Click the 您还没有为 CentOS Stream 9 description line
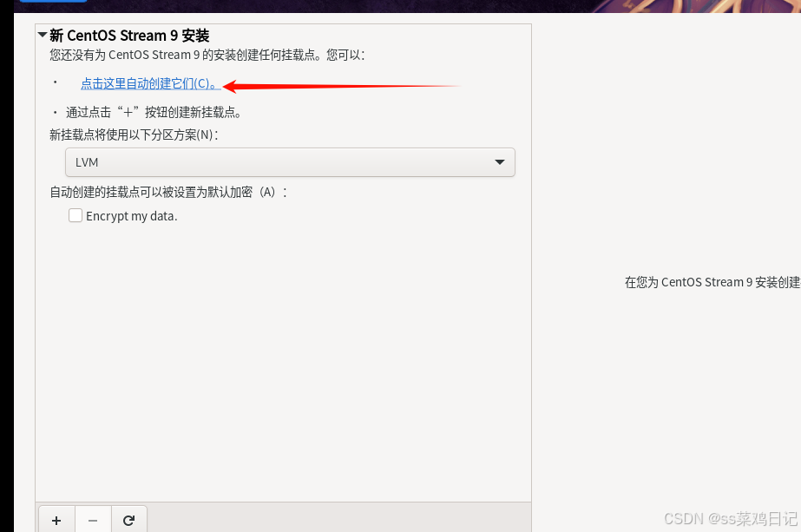The height and width of the screenshot is (532, 801). coord(207,55)
